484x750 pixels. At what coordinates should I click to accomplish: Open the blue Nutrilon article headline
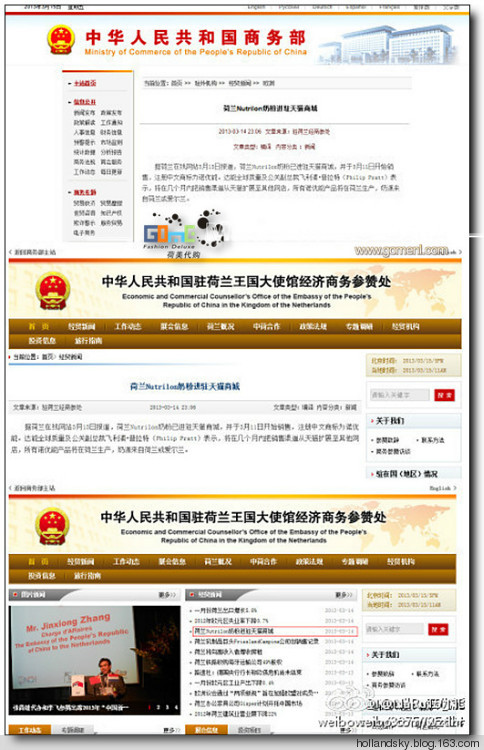pyautogui.click(x=185, y=386)
